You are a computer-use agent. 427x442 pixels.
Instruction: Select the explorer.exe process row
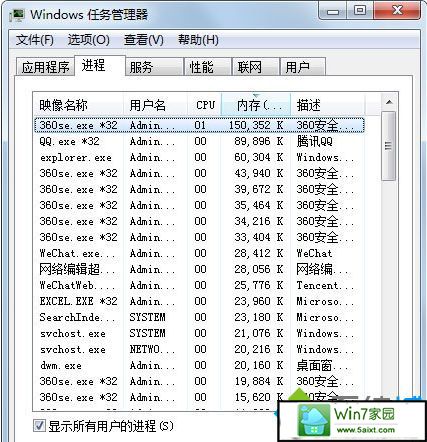click(199, 157)
